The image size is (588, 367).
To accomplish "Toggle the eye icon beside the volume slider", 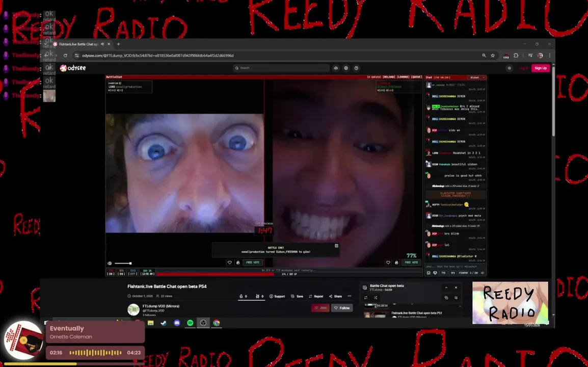I will point(110,264).
